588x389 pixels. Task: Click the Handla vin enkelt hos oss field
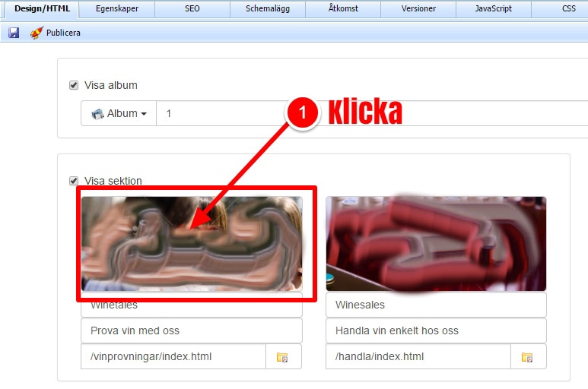436,330
